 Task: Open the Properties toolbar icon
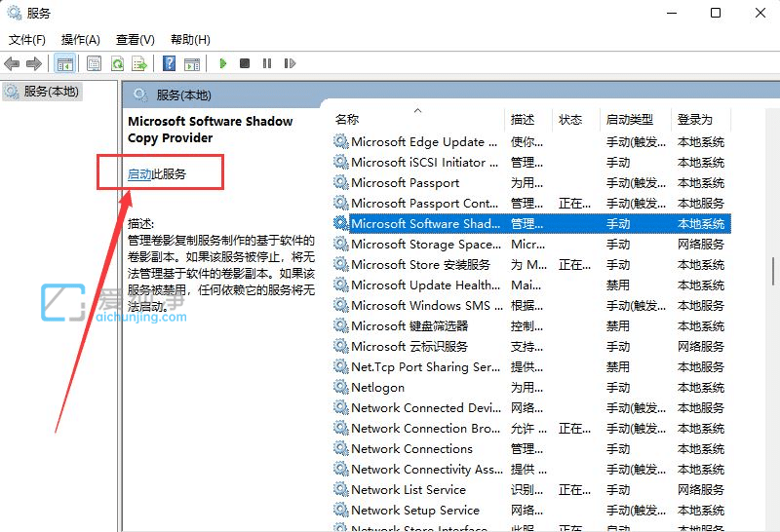click(x=94, y=63)
